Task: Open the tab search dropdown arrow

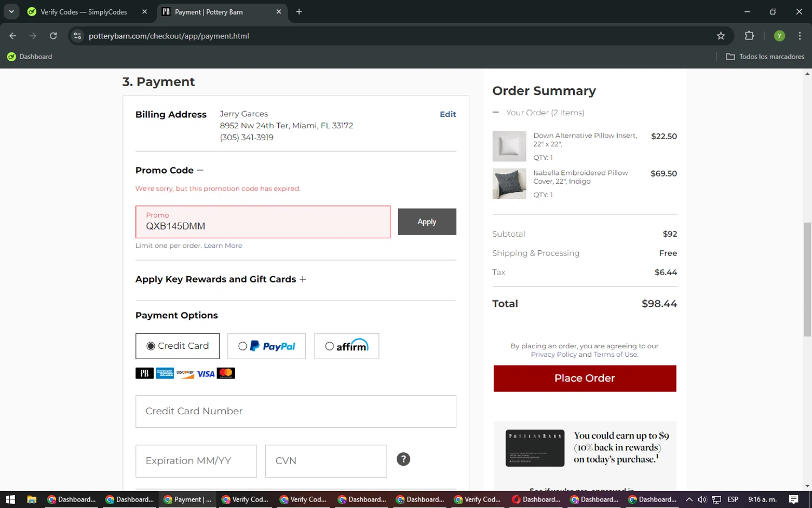Action: [11, 11]
